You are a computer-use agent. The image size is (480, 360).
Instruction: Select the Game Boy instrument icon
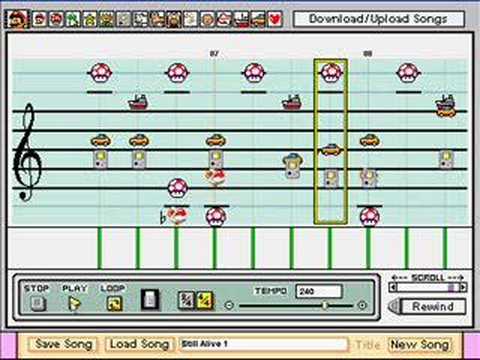tap(123, 19)
